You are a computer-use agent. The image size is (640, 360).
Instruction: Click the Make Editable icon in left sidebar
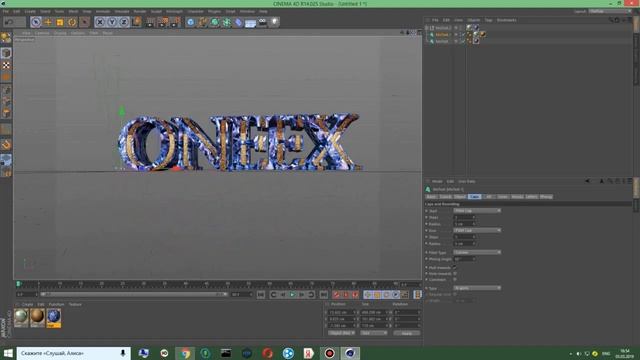point(6,38)
